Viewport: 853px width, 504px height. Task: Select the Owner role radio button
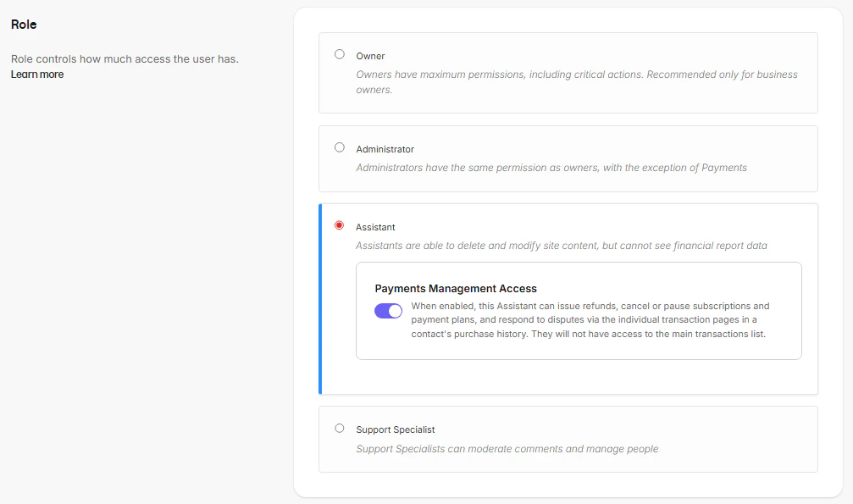point(340,53)
